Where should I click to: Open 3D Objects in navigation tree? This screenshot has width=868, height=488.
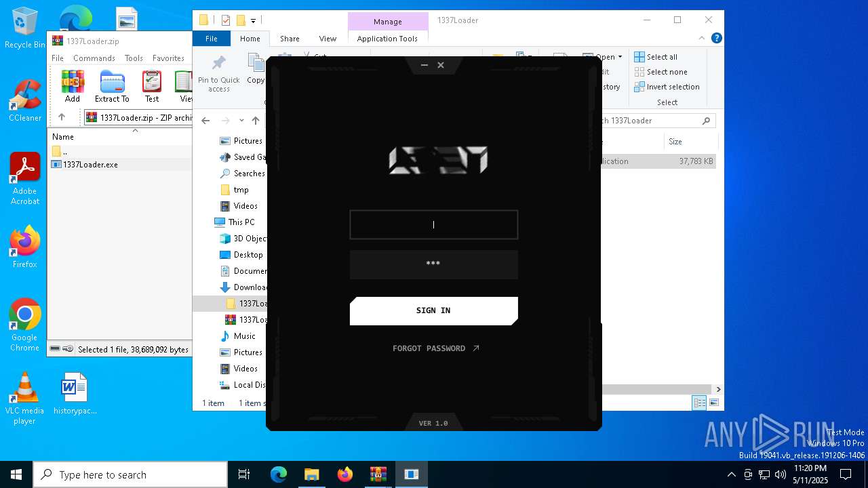click(243, 239)
